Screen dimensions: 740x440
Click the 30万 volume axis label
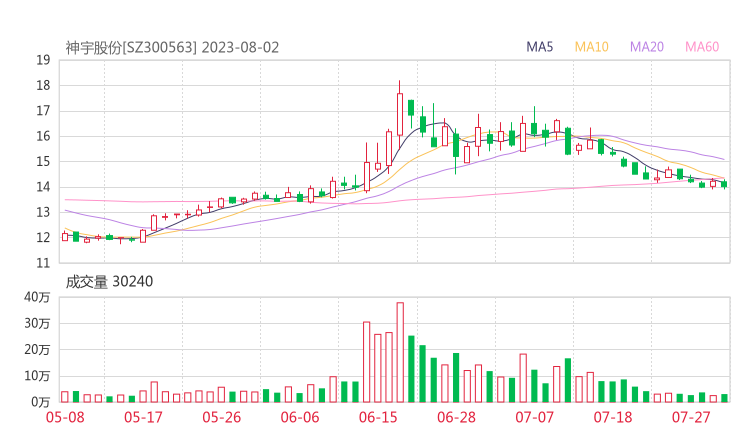click(x=37, y=323)
